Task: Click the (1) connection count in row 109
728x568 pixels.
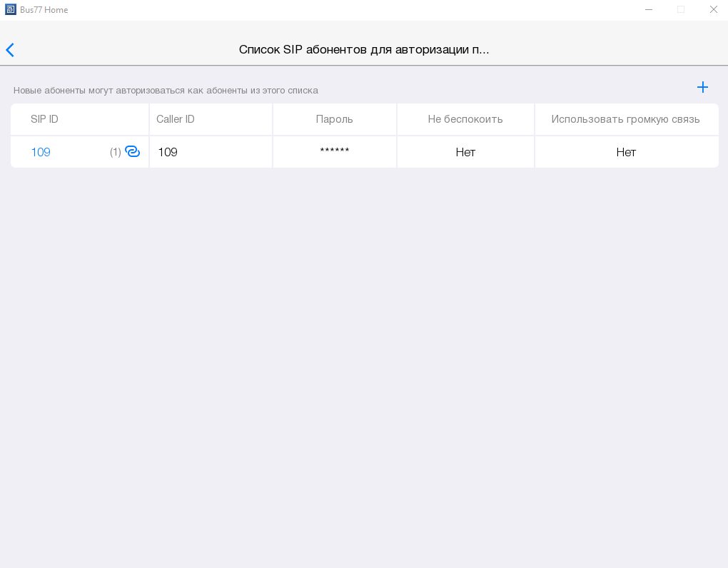Action: 115,152
